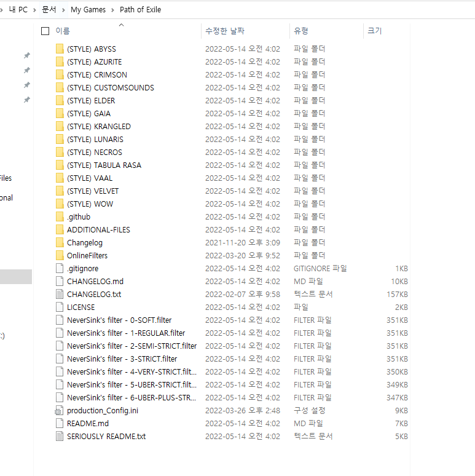Screen dimensions: 475x476
Task: Sort by the 수정한 날짜 column header
Action: tap(225, 31)
